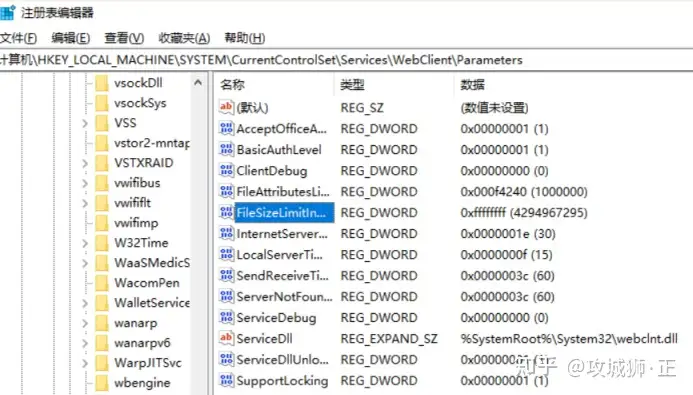
Task: Expand the W32Time tree node
Action: click(85, 243)
